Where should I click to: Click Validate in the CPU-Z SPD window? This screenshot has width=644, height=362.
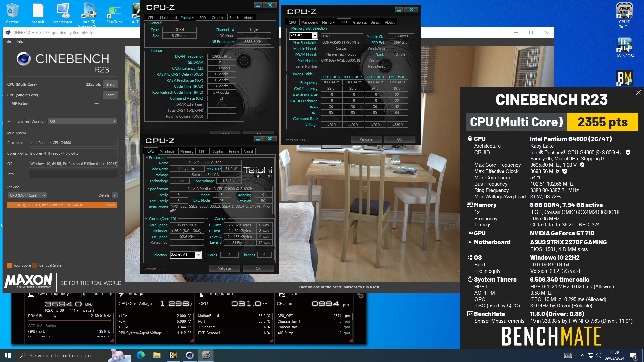pyautogui.click(x=366, y=139)
